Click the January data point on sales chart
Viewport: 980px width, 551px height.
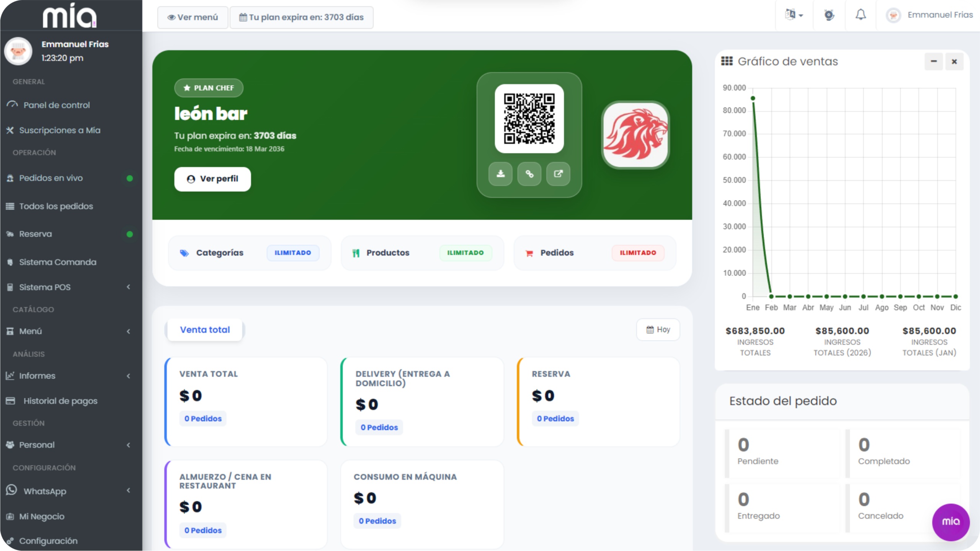point(753,98)
